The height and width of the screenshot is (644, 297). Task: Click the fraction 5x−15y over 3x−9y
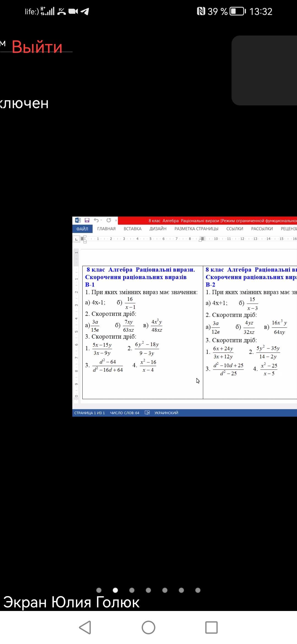click(x=102, y=349)
